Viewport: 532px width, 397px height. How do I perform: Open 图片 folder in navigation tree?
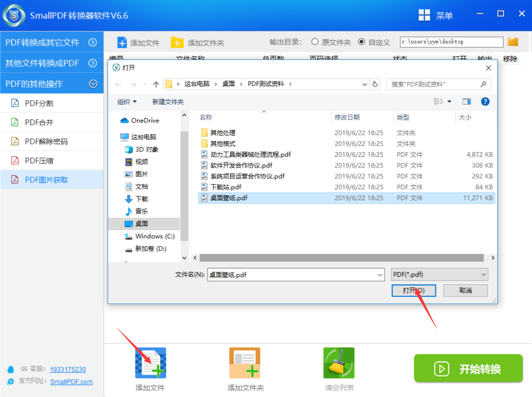[x=137, y=174]
